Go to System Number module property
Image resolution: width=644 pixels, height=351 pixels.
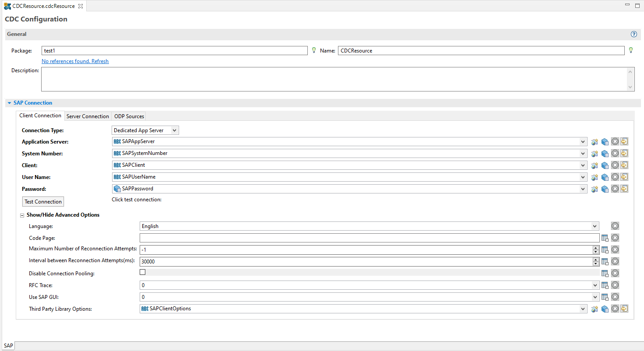pos(625,154)
